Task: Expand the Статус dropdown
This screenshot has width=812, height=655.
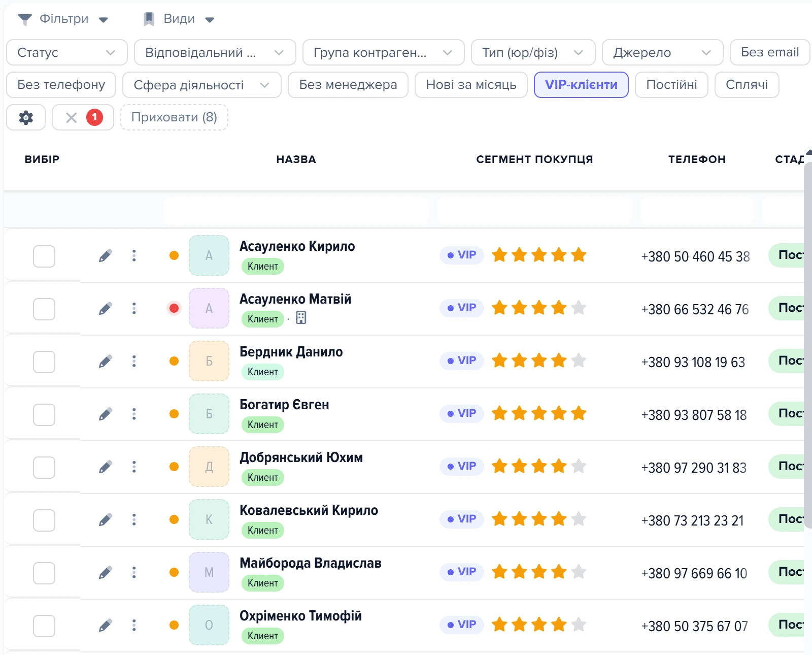Action: point(67,52)
